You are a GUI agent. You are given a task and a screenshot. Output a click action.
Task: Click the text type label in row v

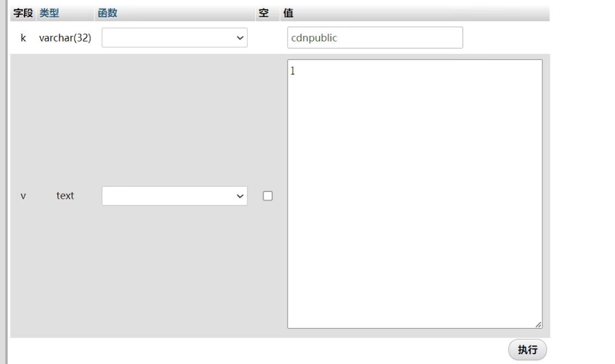(x=65, y=196)
